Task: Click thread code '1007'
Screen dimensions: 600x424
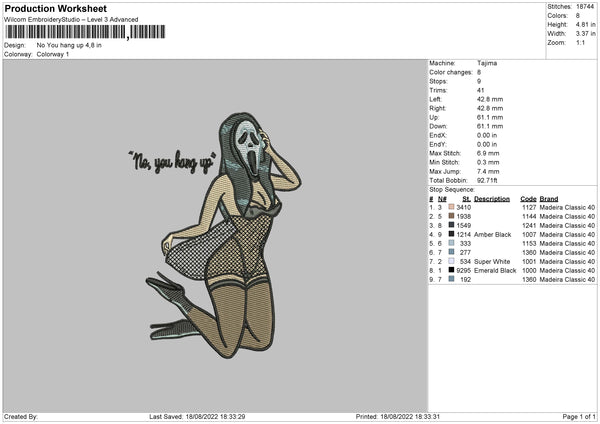Action: 529,235
